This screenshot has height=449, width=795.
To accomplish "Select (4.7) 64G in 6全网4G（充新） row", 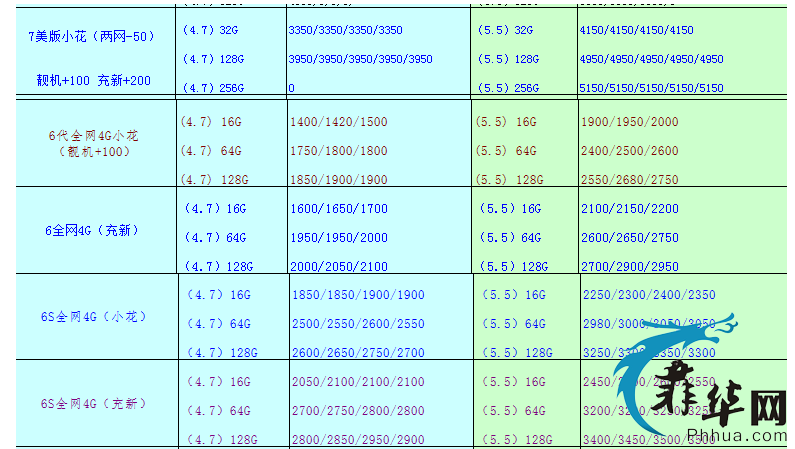I will point(215,238).
